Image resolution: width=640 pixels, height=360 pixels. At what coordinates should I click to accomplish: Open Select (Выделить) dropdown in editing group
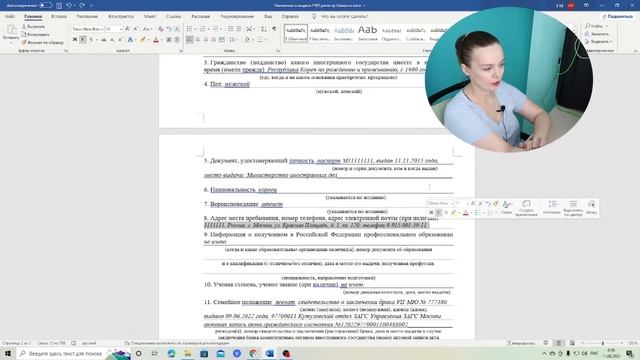pos(599,42)
